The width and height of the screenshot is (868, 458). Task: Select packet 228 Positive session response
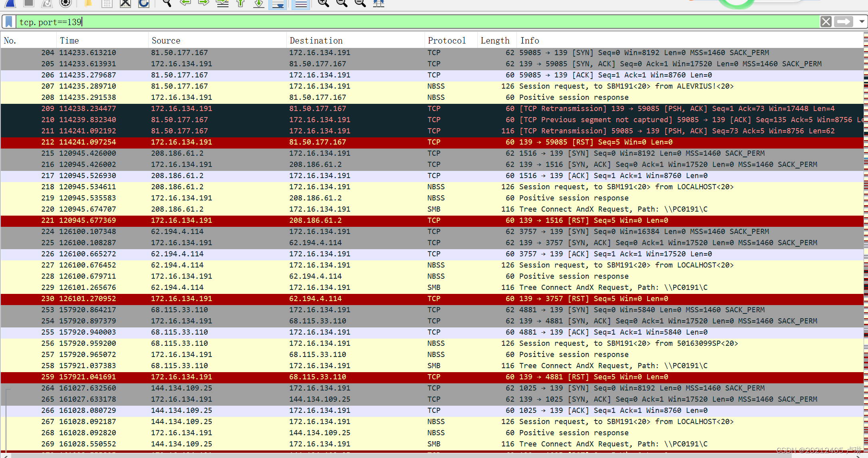432,276
